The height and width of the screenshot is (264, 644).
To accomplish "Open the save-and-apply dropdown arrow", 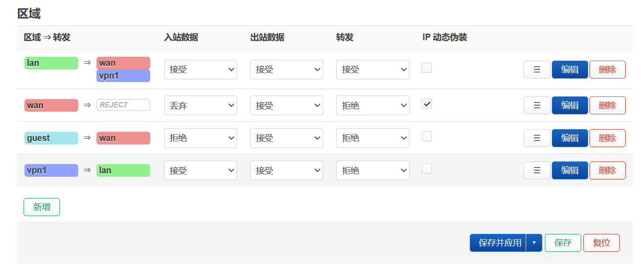I will [534, 243].
